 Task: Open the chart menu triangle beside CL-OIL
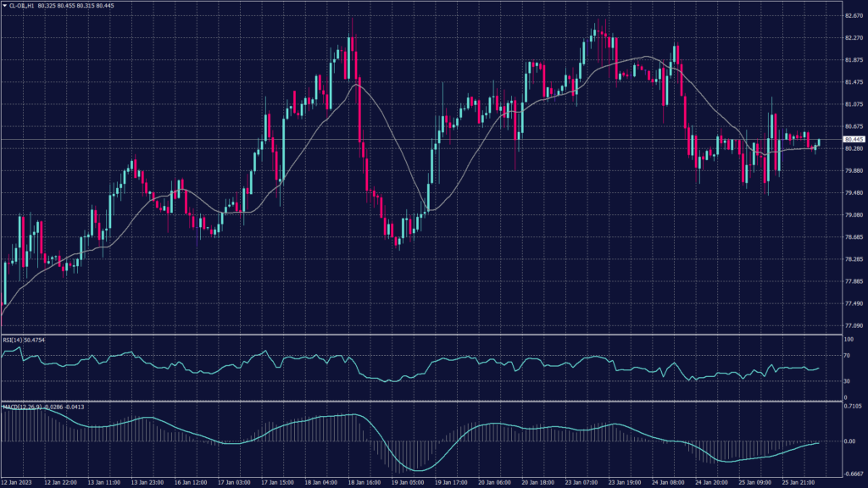4,6
